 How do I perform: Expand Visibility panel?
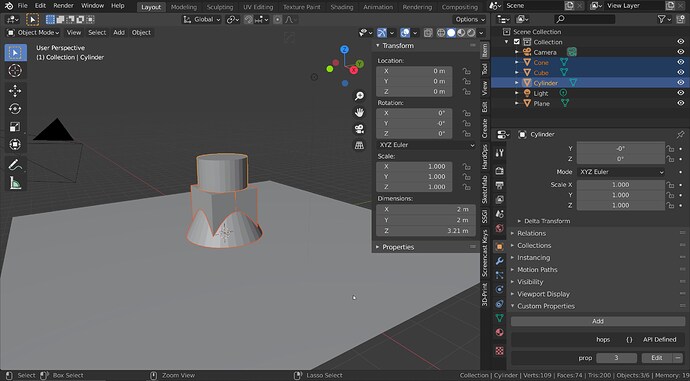pos(530,282)
